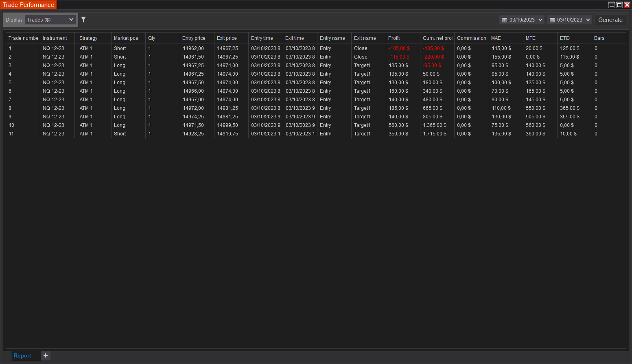Click the filter funnel icon
The height and width of the screenshot is (364, 632).
(x=83, y=20)
